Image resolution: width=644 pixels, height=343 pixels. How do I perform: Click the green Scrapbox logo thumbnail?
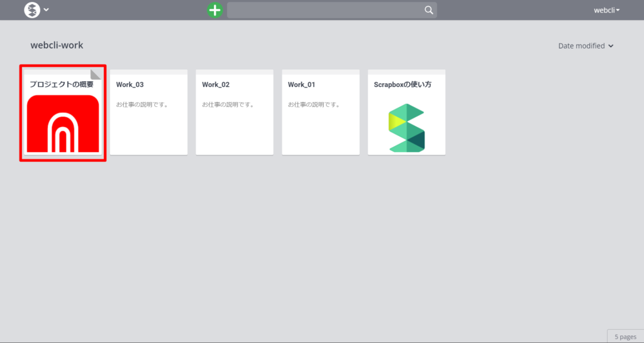coord(406,128)
